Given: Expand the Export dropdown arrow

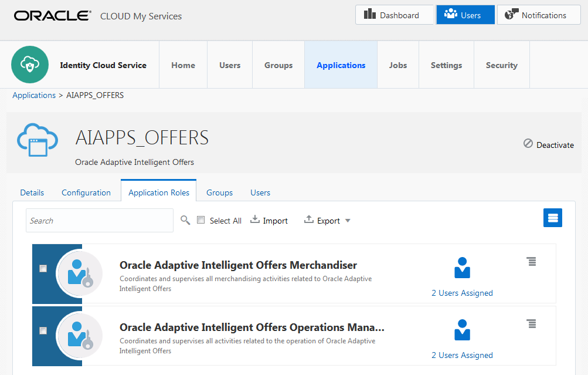Looking at the screenshot, I should 348,221.
